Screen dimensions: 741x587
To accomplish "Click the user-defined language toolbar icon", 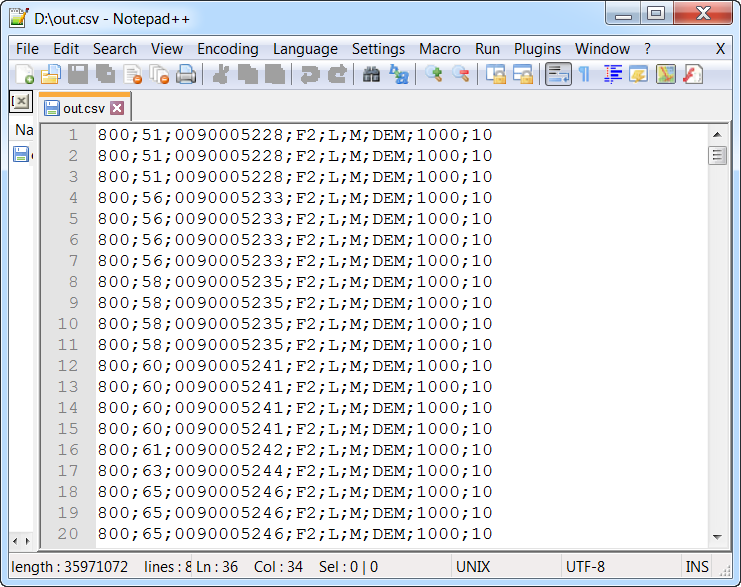I will click(638, 75).
